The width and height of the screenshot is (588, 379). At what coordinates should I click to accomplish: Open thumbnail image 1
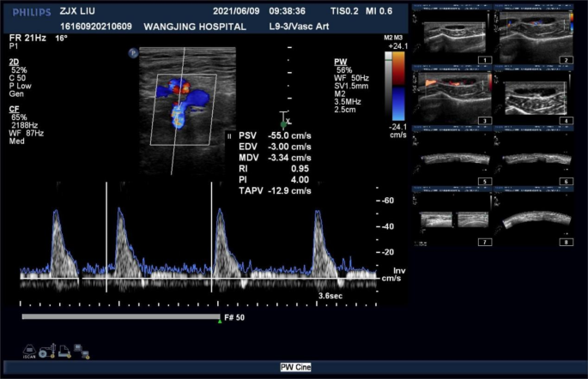coord(452,36)
